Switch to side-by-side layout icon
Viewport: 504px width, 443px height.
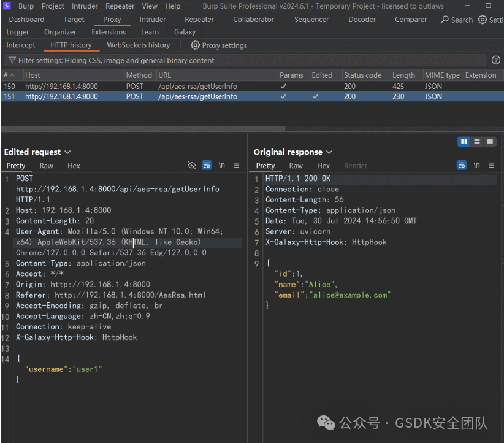click(x=464, y=142)
